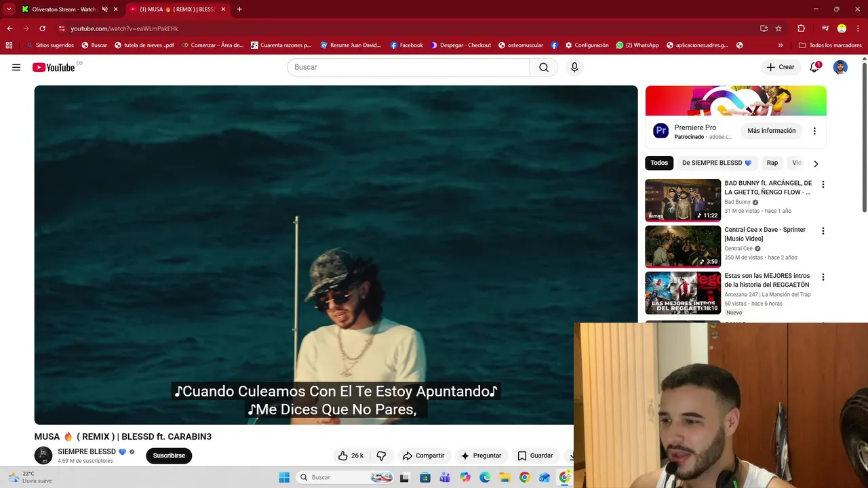The width and height of the screenshot is (868, 488).
Task: Open the account avatar menu
Action: tap(840, 67)
